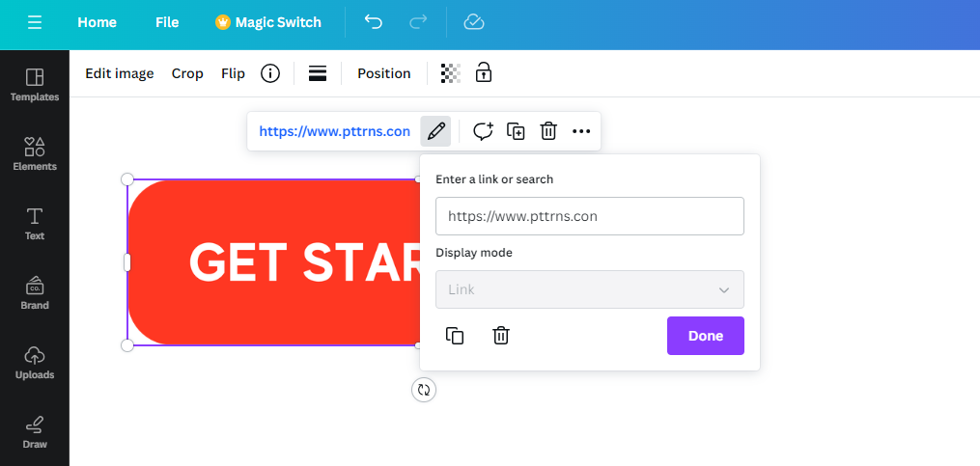980x466 pixels.
Task: Open the https://www.pttrns.con link in floating toolbar
Action: [x=334, y=131]
